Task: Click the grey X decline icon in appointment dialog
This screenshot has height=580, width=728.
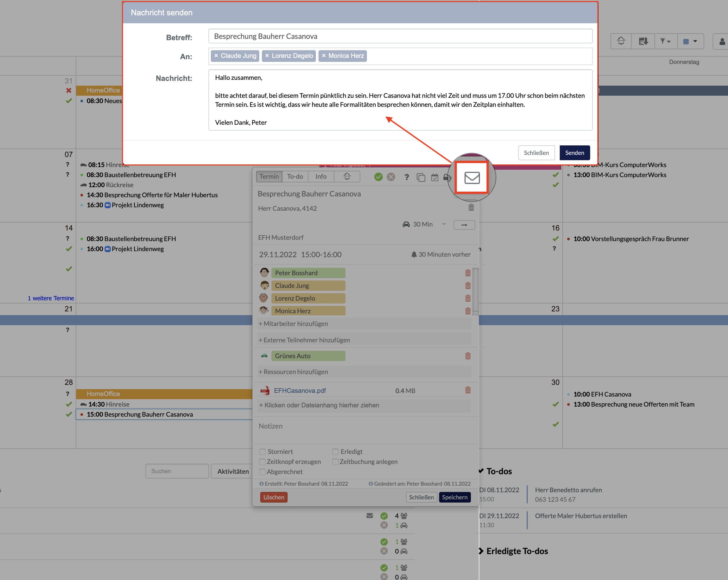Action: pyautogui.click(x=391, y=177)
